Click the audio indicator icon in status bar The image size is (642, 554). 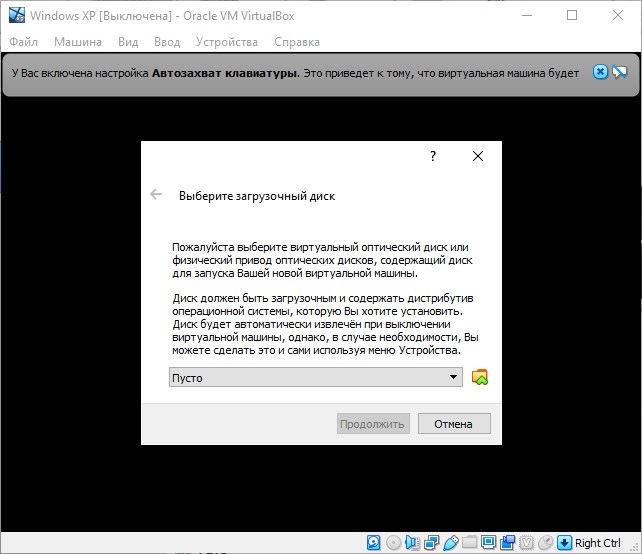[413, 543]
